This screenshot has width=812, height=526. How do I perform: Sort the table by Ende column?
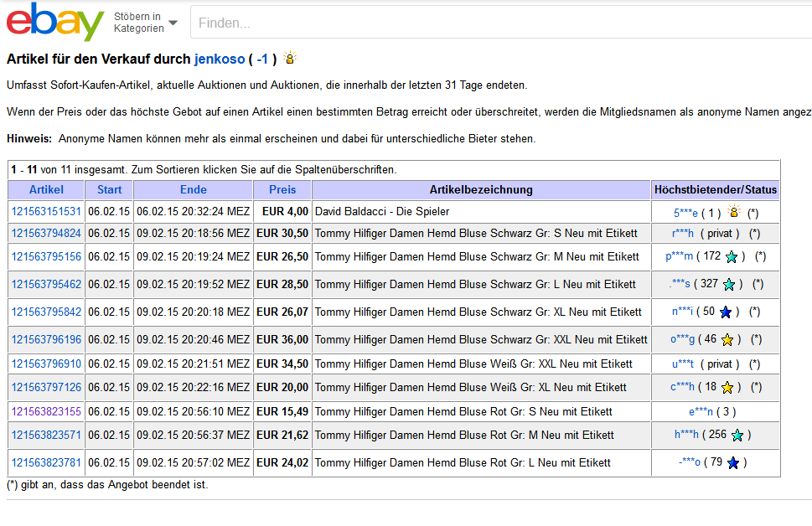click(x=193, y=190)
